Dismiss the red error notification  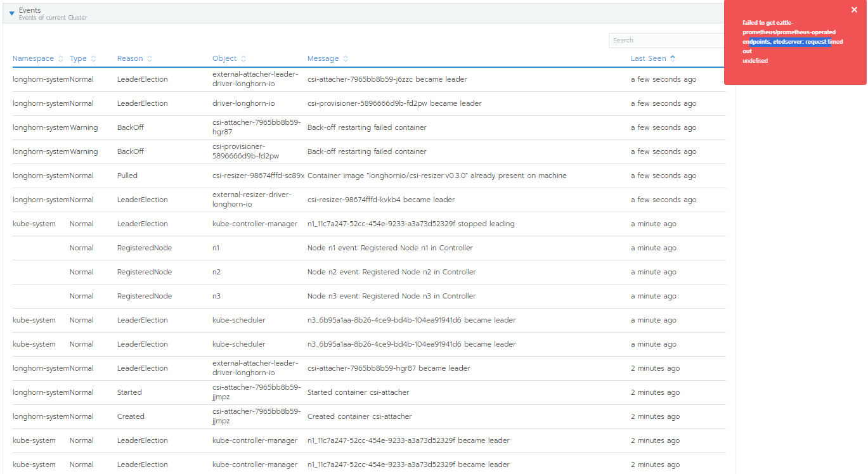854,10
